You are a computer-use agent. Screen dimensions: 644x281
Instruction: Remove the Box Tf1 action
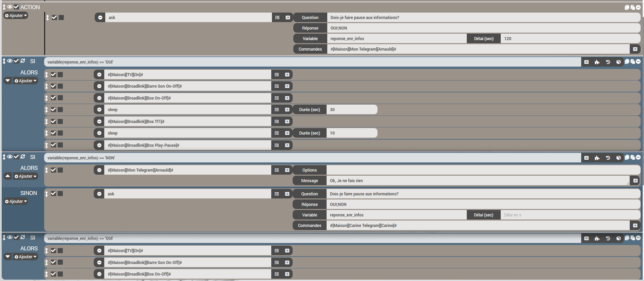coord(99,121)
